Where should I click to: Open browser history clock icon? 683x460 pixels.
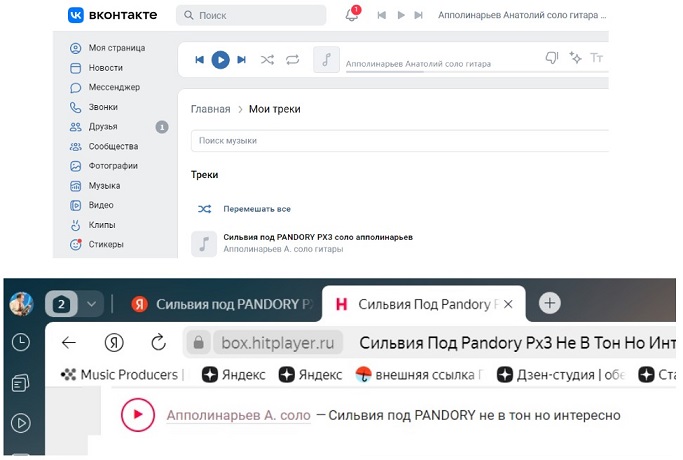pyautogui.click(x=21, y=342)
